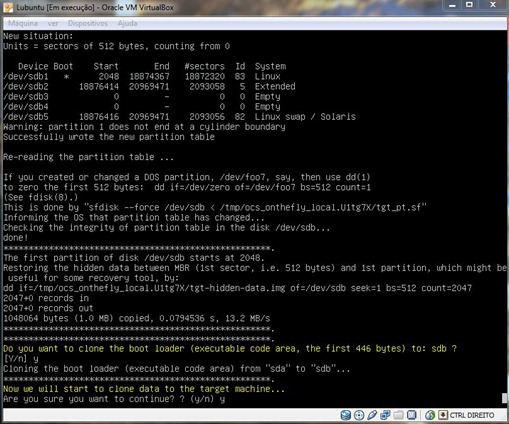Click the hard disk activity status icon
The width and height of the screenshot is (509, 424).
(x=346, y=415)
